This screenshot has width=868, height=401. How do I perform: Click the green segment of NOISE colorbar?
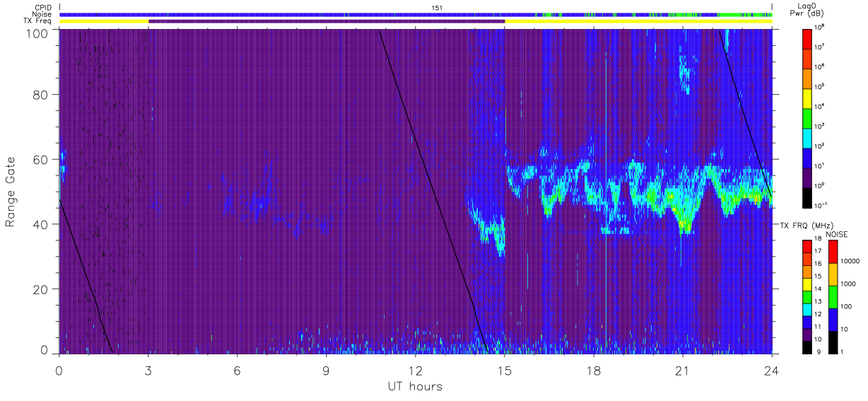833,297
